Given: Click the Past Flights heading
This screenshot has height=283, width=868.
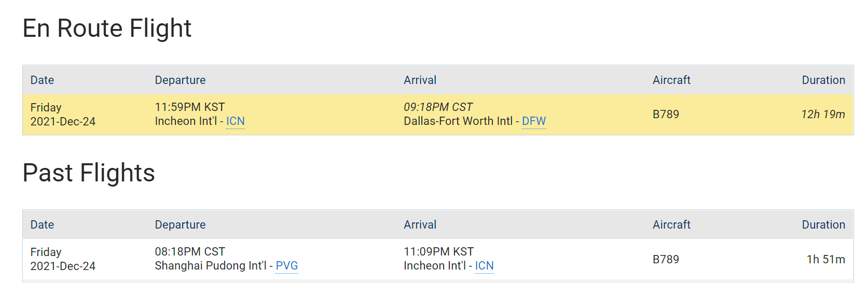Looking at the screenshot, I should tap(89, 173).
